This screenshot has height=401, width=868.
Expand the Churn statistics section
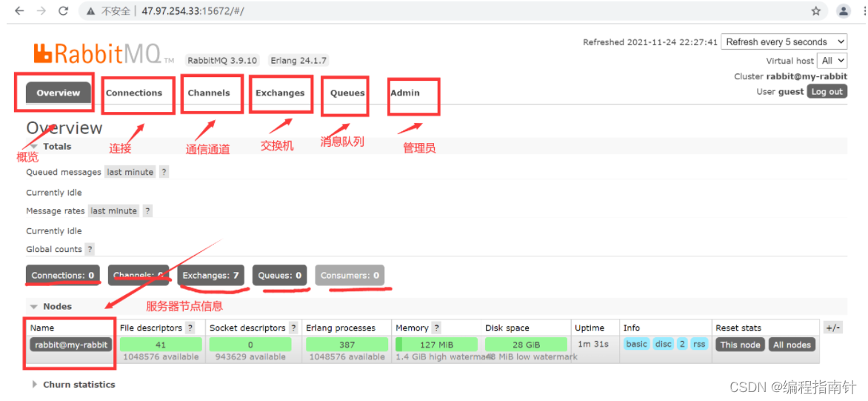coord(73,385)
